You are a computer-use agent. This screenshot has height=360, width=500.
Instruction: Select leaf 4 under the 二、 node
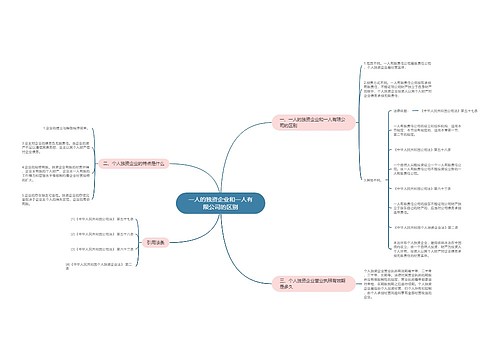[56, 173]
